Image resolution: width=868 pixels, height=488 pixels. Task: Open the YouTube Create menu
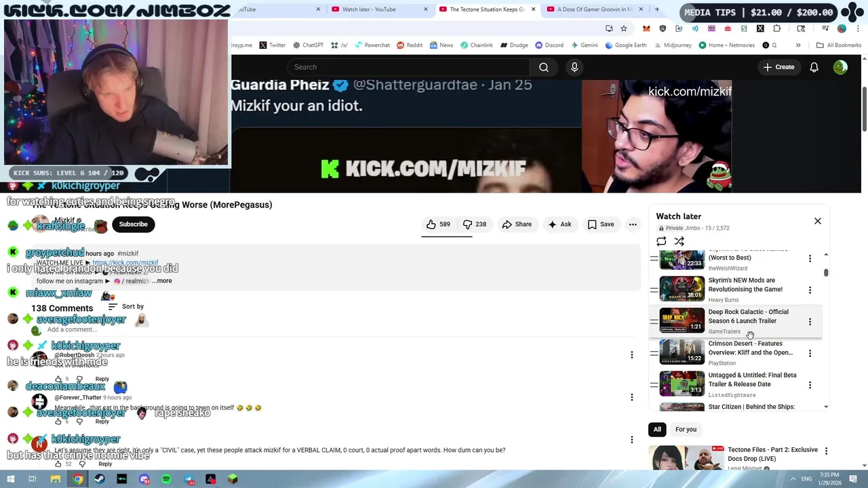click(778, 67)
